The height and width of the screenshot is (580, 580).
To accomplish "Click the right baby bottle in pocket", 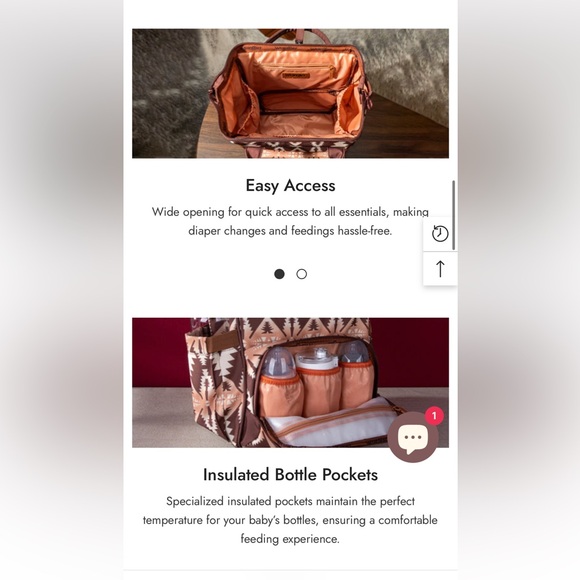I will pyautogui.click(x=355, y=375).
